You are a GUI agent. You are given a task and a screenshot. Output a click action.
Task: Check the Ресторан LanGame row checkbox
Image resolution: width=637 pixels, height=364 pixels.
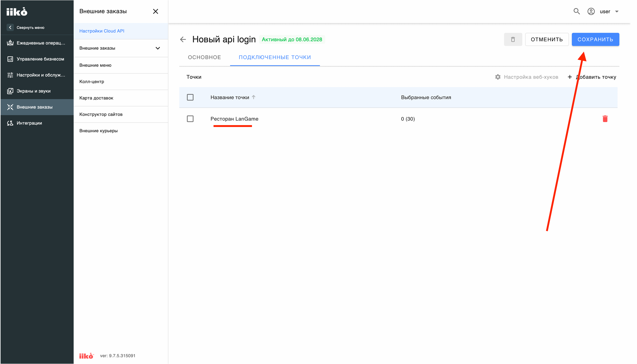click(x=190, y=119)
